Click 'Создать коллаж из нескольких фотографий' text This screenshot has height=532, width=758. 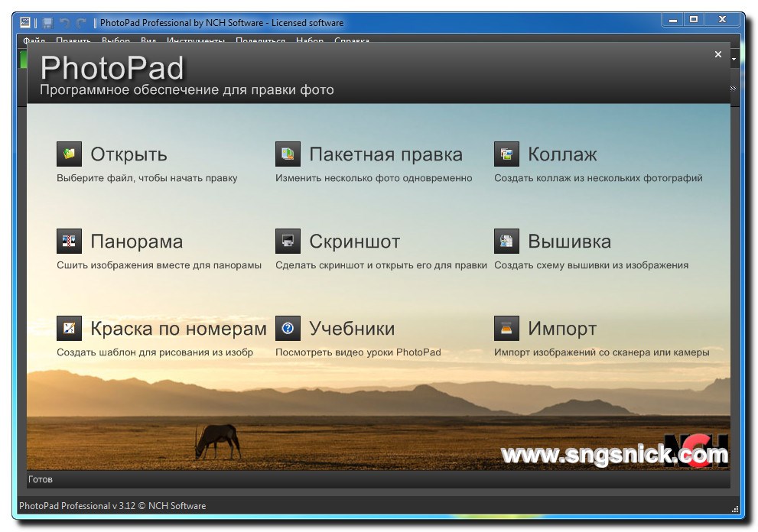tap(598, 178)
